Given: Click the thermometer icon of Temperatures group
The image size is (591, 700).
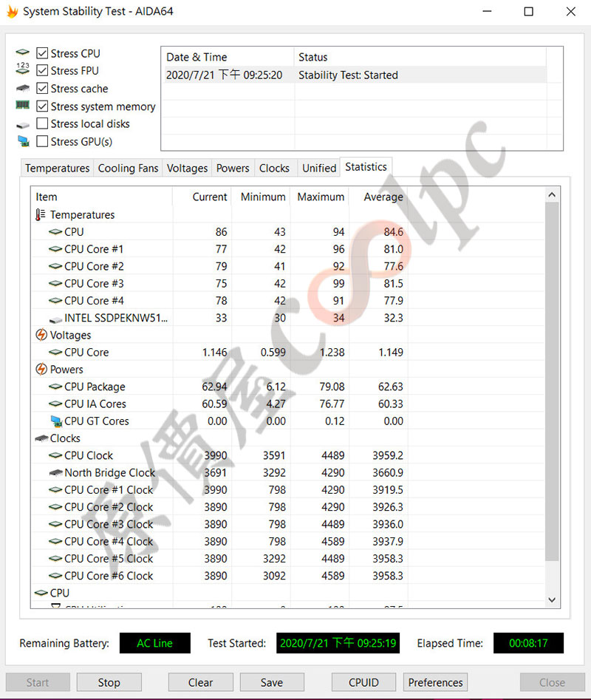Looking at the screenshot, I should [x=41, y=215].
